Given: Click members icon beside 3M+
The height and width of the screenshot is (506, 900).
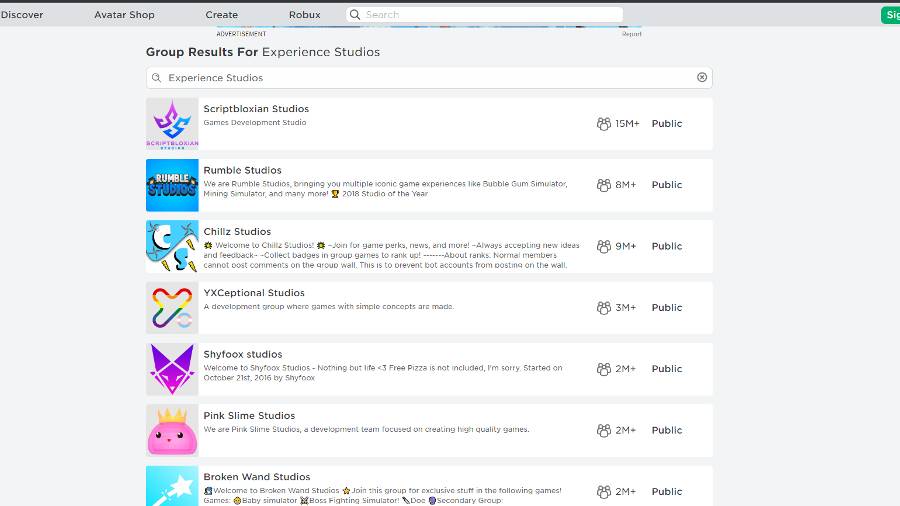Looking at the screenshot, I should click(603, 308).
